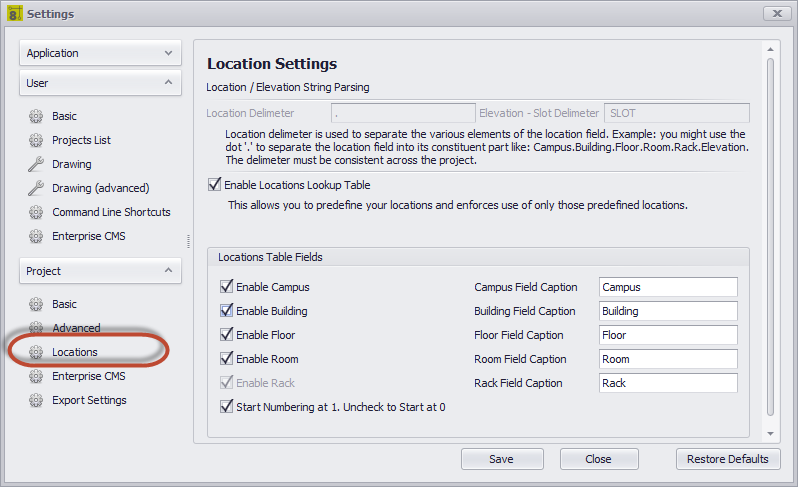
Task: Toggle Enable Locations Lookup Table checkbox
Action: click(x=214, y=184)
